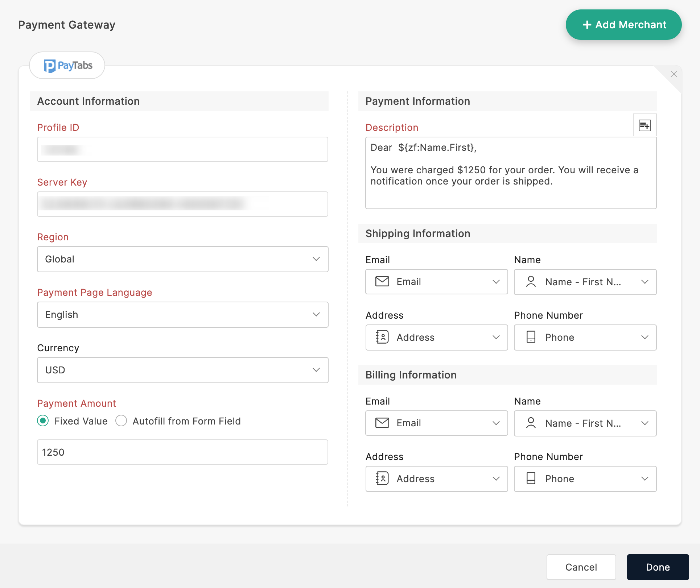Click phone icon in Billing Phone Number
This screenshot has height=588, width=700.
(x=531, y=478)
